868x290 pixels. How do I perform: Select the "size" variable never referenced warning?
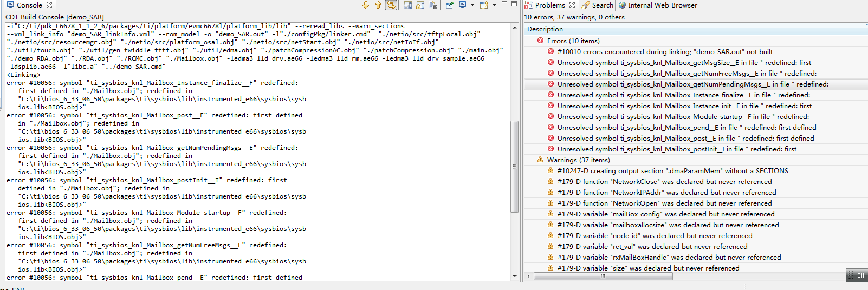click(696, 267)
